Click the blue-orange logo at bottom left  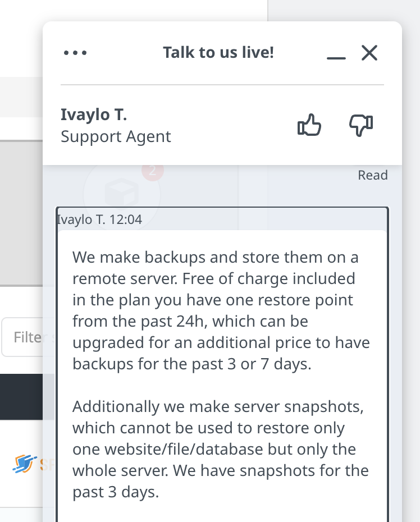point(24,464)
